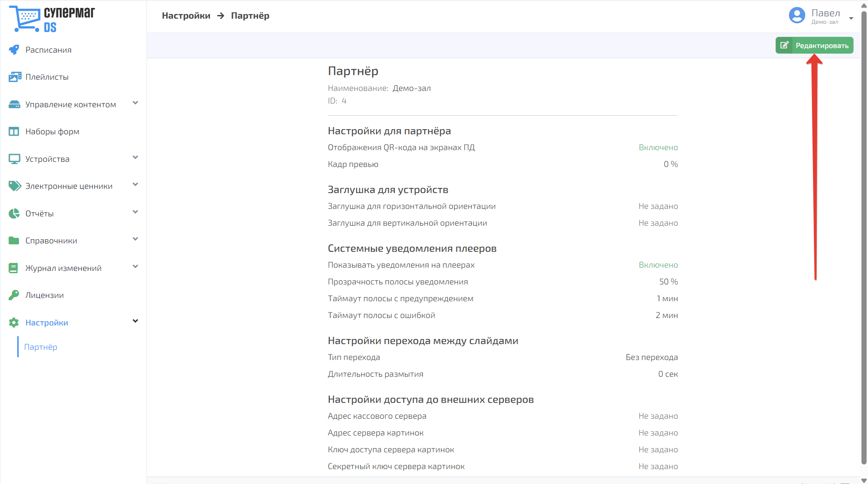Open the user account dropdown arrow
The width and height of the screenshot is (868, 484).
851,18
